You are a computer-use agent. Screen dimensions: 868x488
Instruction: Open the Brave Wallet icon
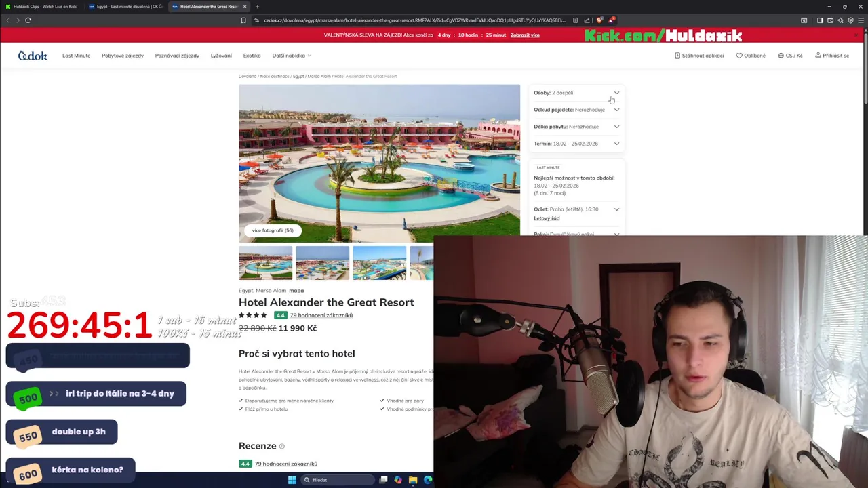(830, 20)
